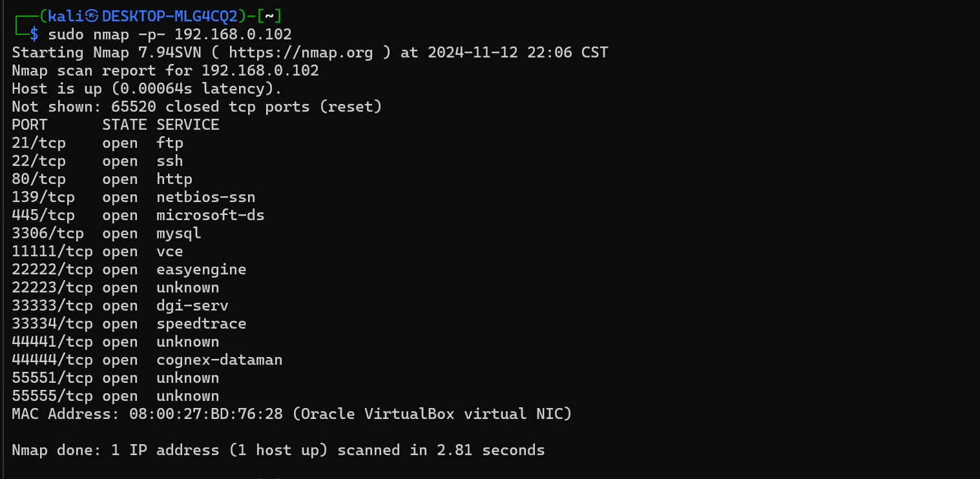Image resolution: width=980 pixels, height=479 pixels.
Task: Click the easyengine service name
Action: click(202, 269)
